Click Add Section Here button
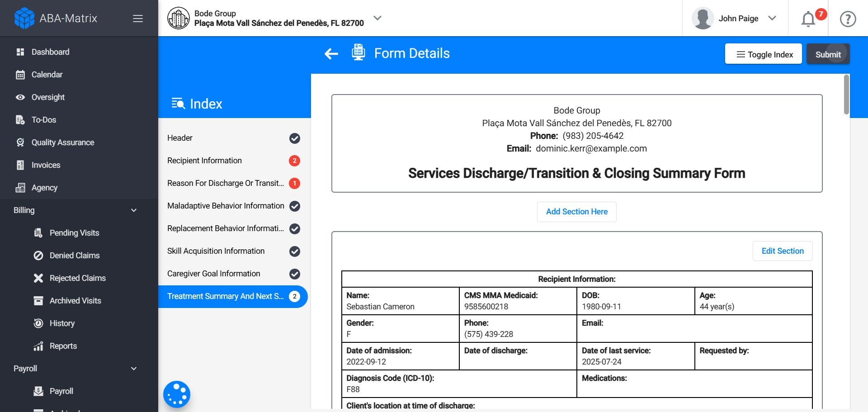Image resolution: width=868 pixels, height=412 pixels. (x=577, y=212)
